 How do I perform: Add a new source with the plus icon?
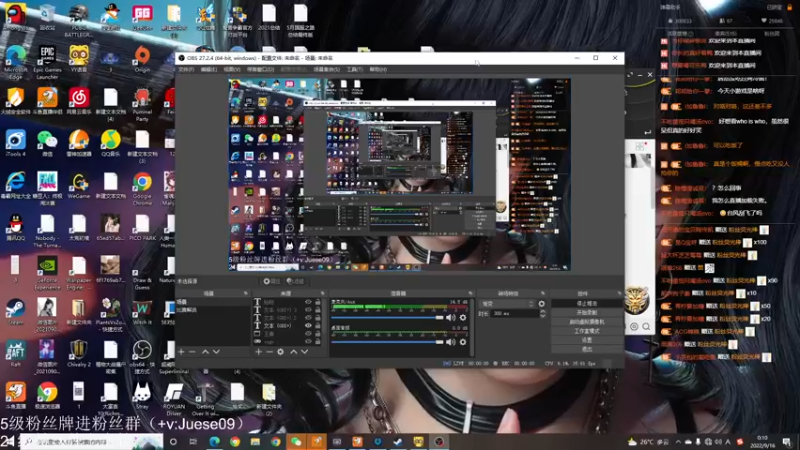pos(258,352)
